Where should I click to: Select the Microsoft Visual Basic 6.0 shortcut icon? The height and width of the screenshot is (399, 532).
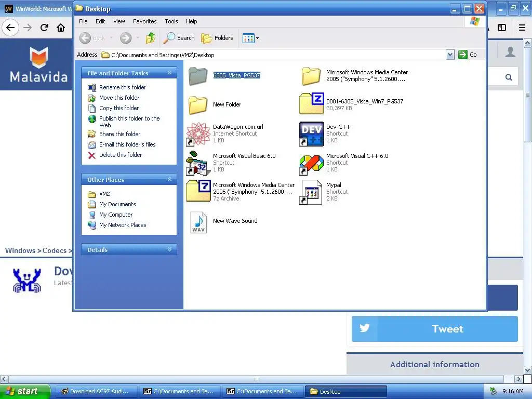[x=198, y=163]
